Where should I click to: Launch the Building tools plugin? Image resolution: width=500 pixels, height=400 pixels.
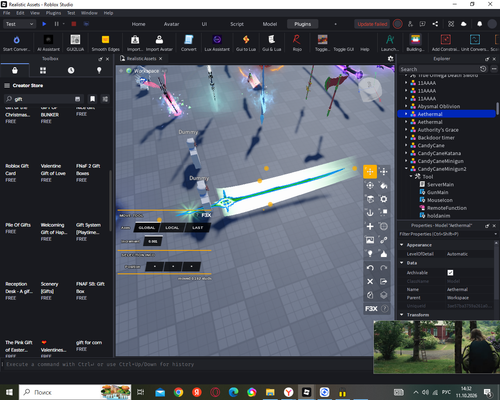point(415,43)
